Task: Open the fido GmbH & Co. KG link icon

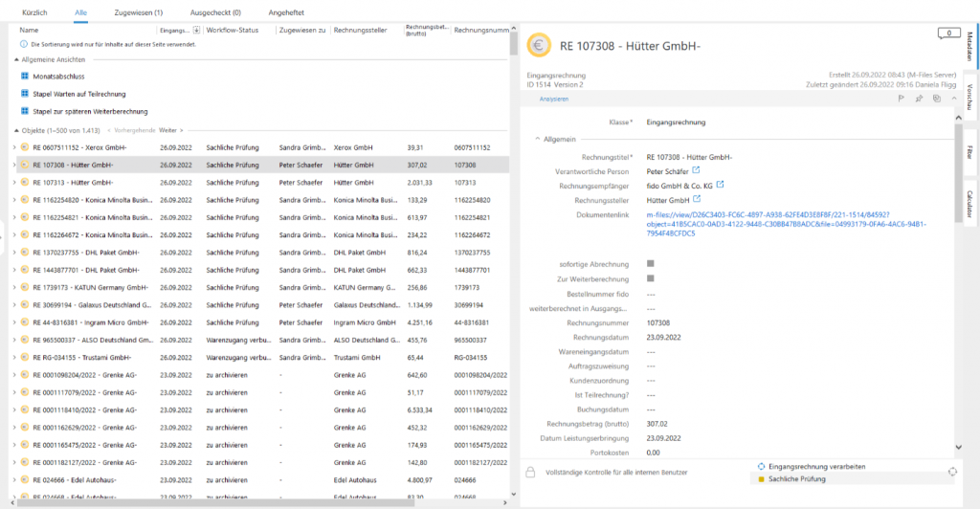Action: [x=721, y=185]
